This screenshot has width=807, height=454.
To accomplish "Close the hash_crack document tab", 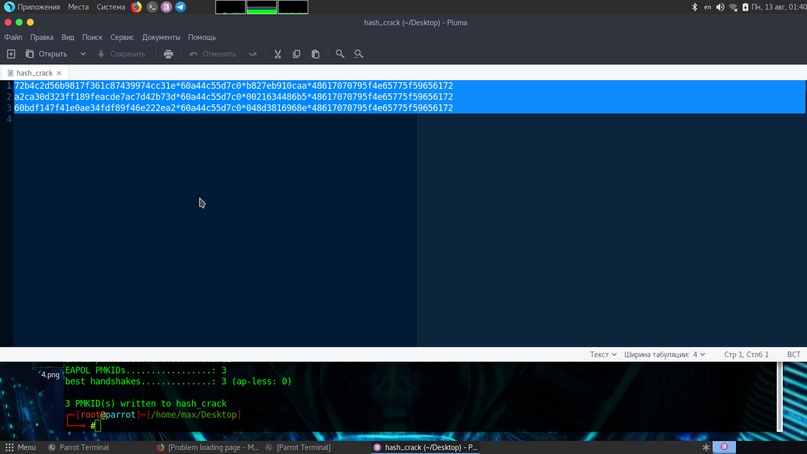I will (x=59, y=73).
